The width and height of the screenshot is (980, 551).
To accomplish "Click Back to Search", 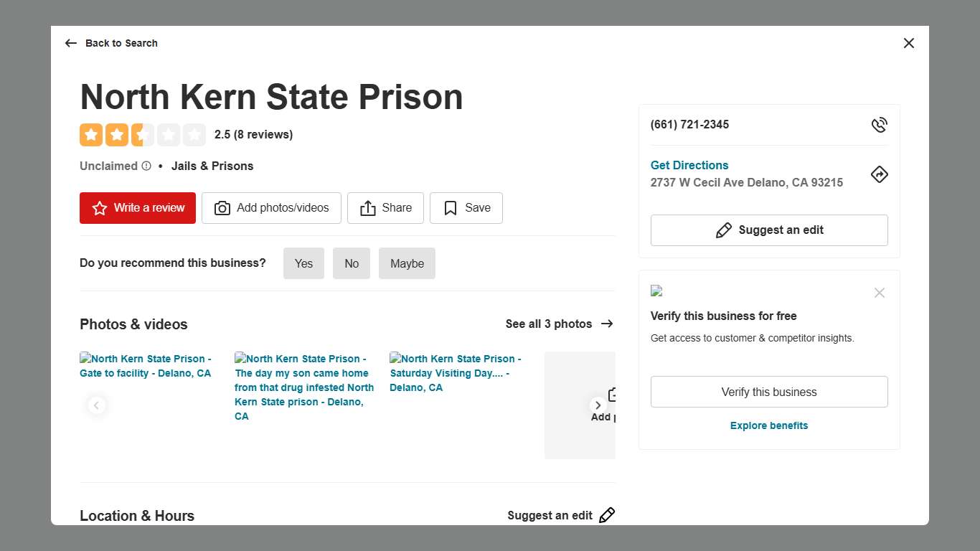I will [x=121, y=43].
